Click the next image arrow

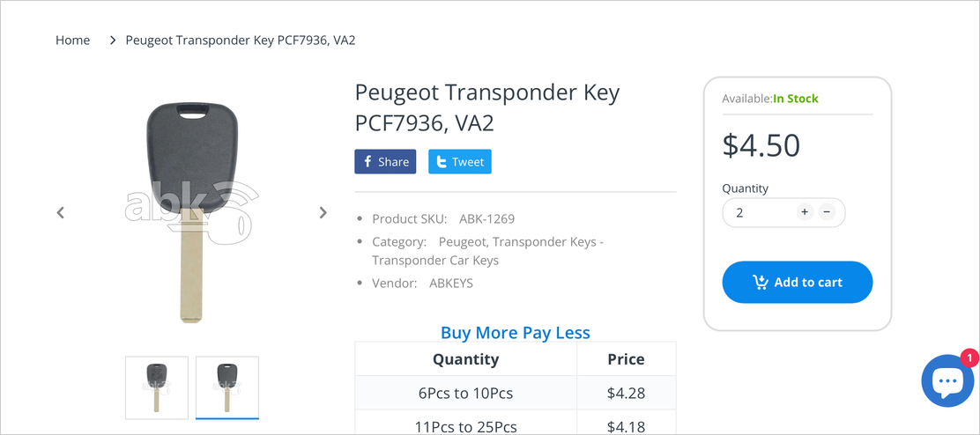[323, 212]
